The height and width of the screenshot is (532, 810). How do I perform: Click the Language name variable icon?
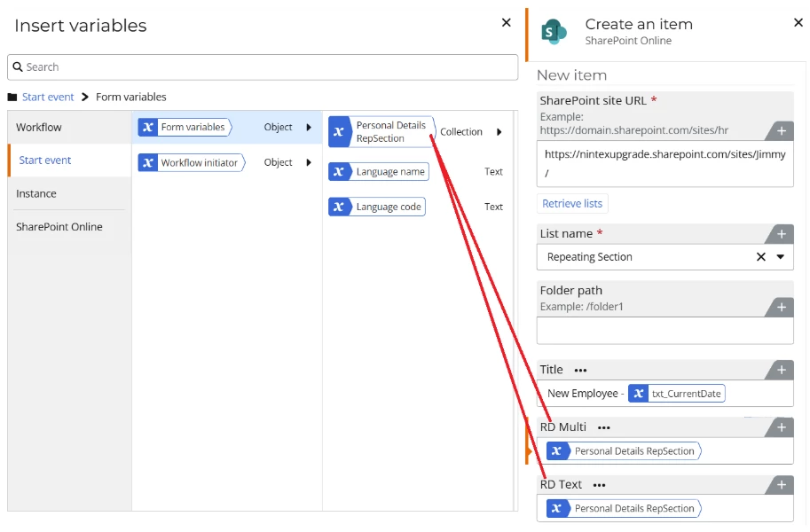pyautogui.click(x=338, y=171)
